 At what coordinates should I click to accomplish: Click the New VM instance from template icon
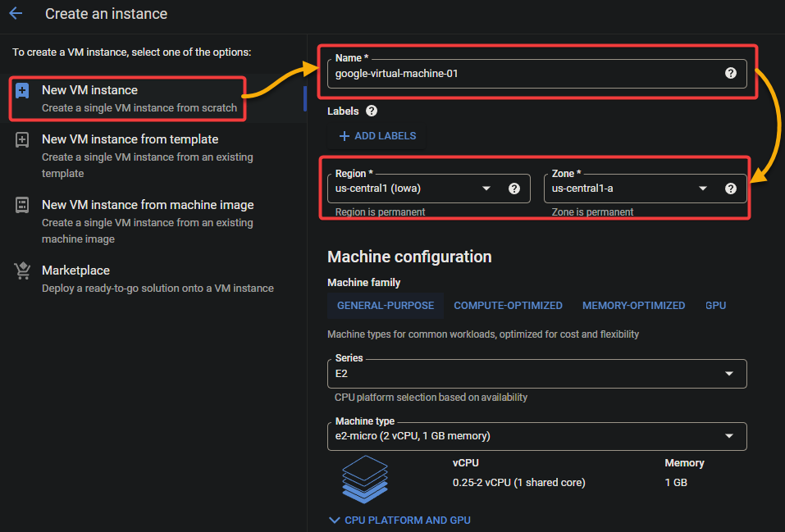(22, 139)
